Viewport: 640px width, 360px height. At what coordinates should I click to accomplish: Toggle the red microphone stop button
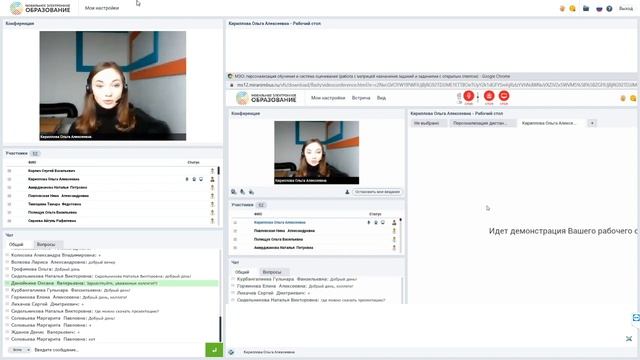[469, 96]
